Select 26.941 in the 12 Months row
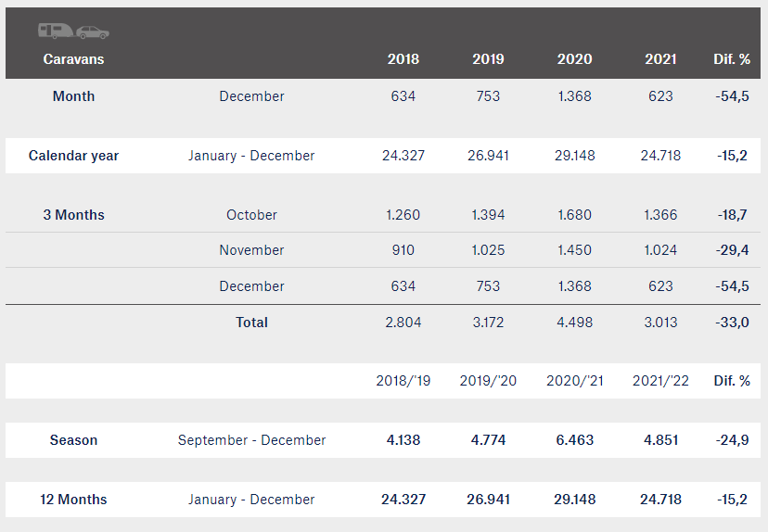 (488, 500)
